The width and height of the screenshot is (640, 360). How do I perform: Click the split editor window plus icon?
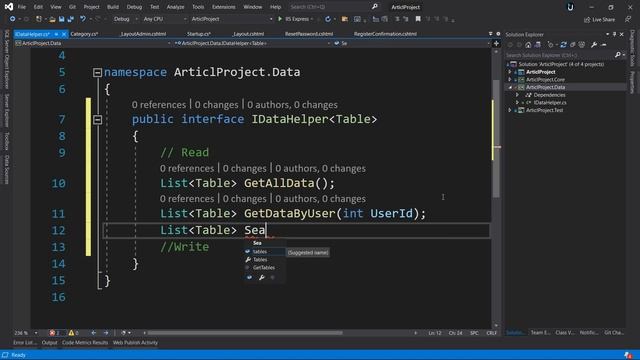click(496, 43)
